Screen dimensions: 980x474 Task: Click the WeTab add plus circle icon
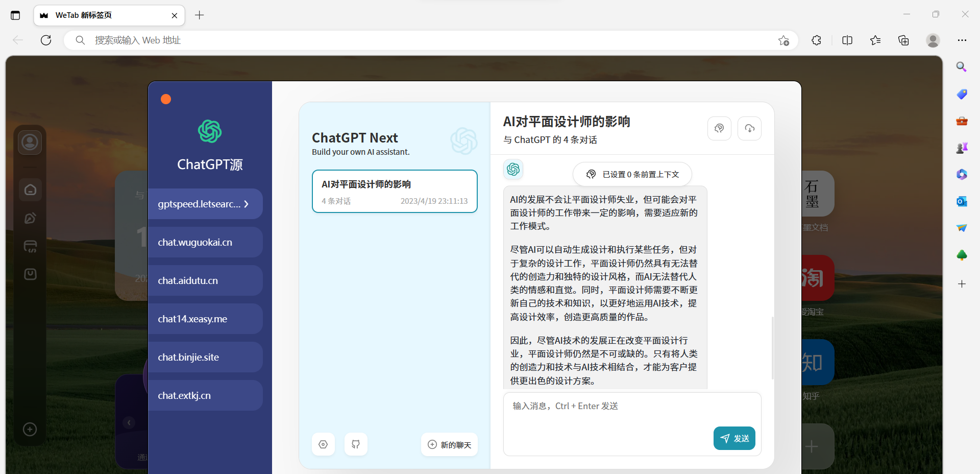pyautogui.click(x=30, y=430)
